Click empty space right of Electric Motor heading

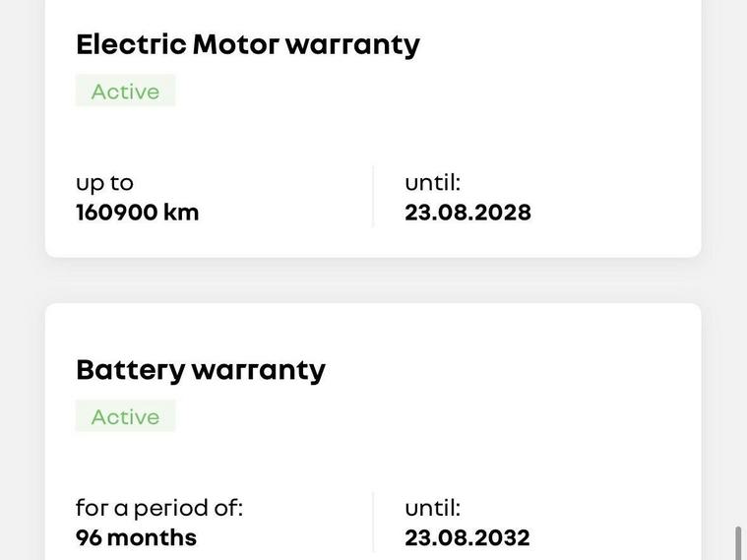pos(561,44)
